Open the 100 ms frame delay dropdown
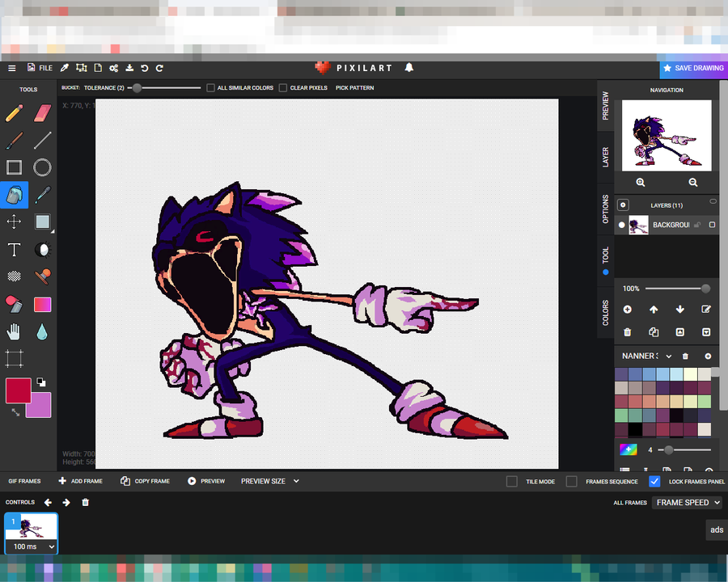The image size is (728, 582). (32, 546)
